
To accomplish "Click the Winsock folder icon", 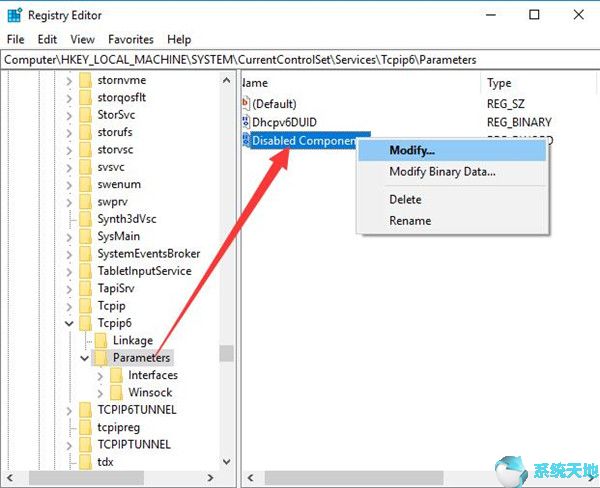I will pos(116,392).
